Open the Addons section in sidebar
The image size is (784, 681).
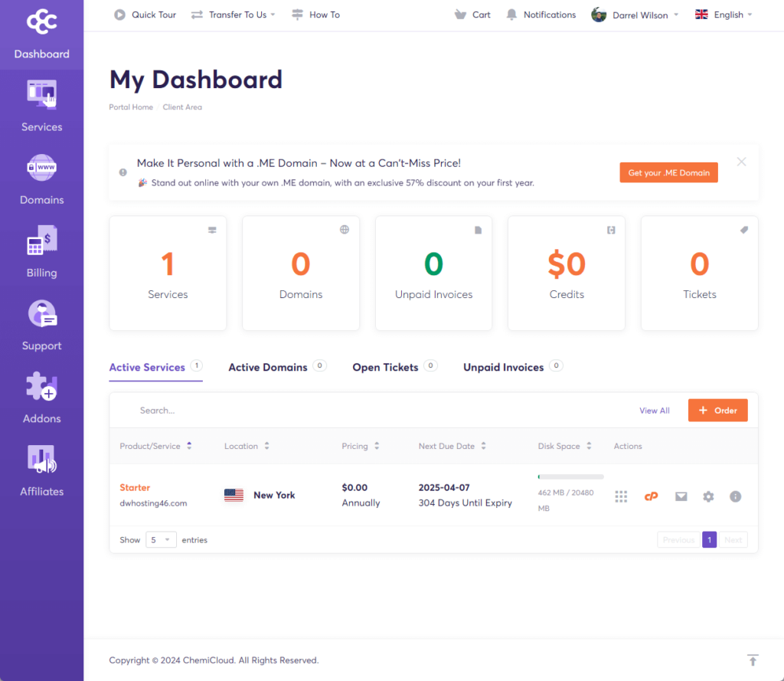point(41,398)
